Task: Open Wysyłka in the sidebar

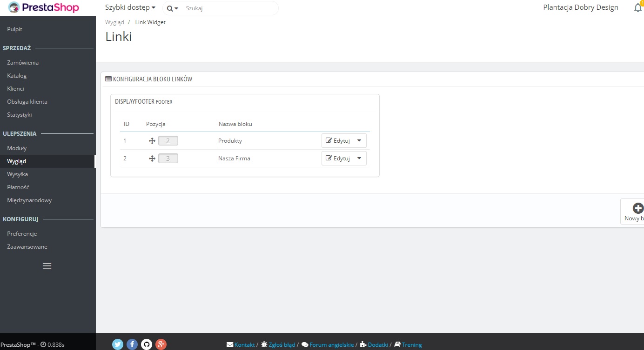Action: tap(18, 174)
